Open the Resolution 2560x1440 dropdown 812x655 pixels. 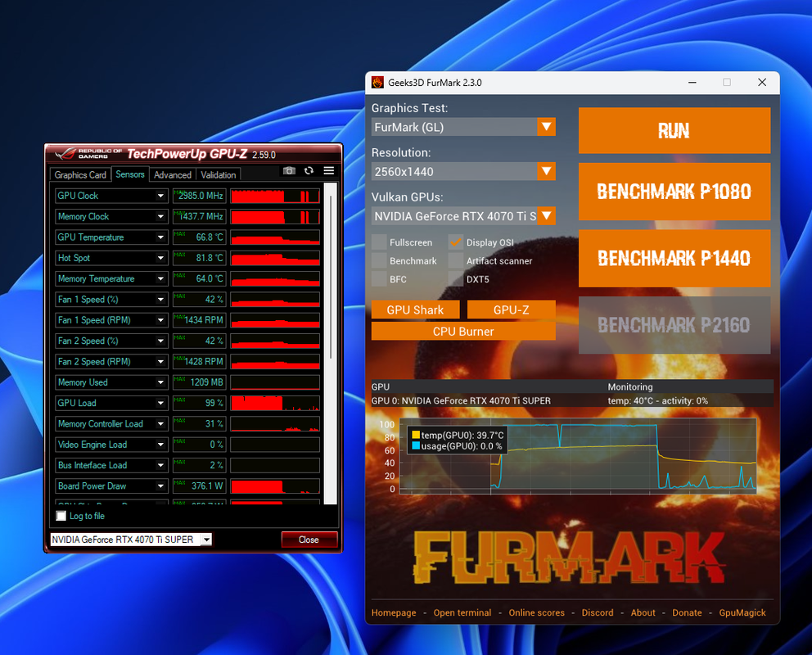pos(546,171)
